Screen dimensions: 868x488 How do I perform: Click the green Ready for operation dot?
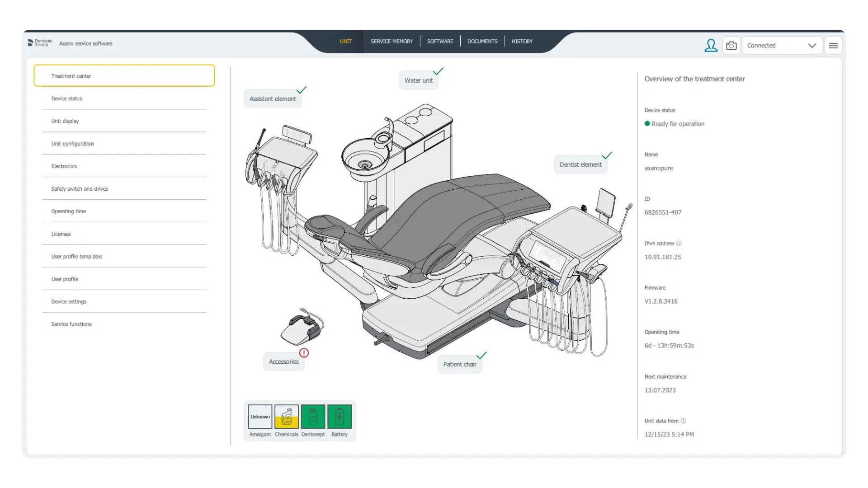pyautogui.click(x=647, y=123)
